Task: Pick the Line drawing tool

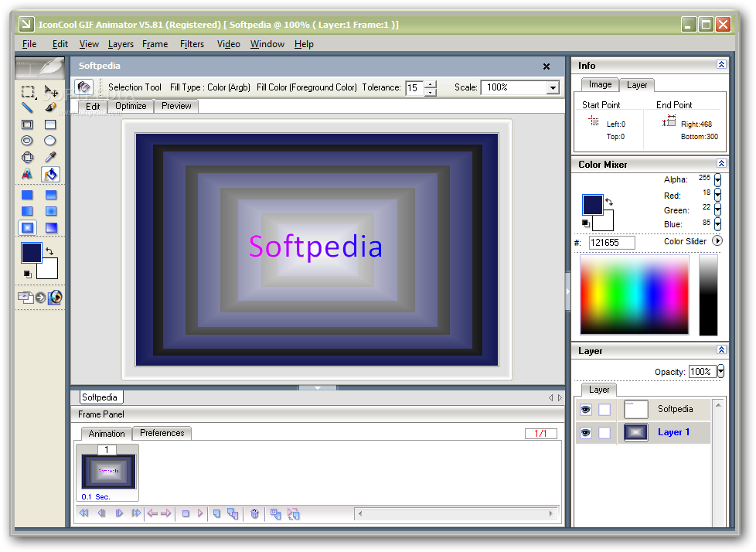Action: pyautogui.click(x=27, y=107)
